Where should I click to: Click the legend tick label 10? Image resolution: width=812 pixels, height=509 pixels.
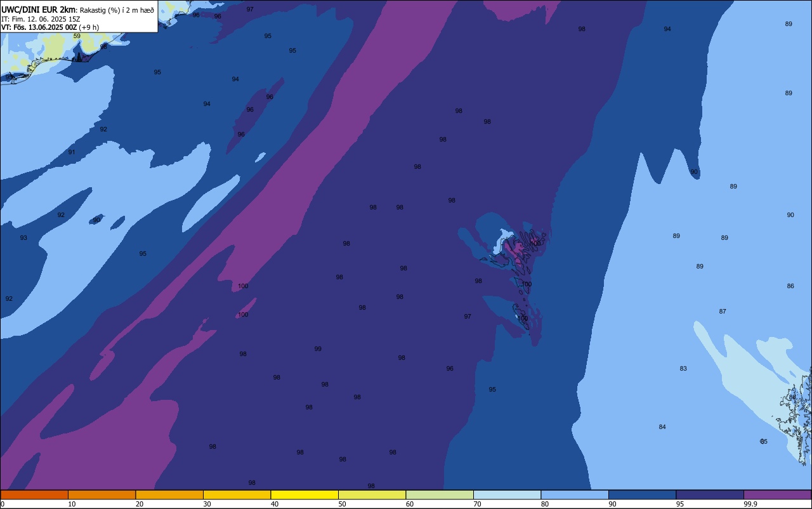coord(72,504)
